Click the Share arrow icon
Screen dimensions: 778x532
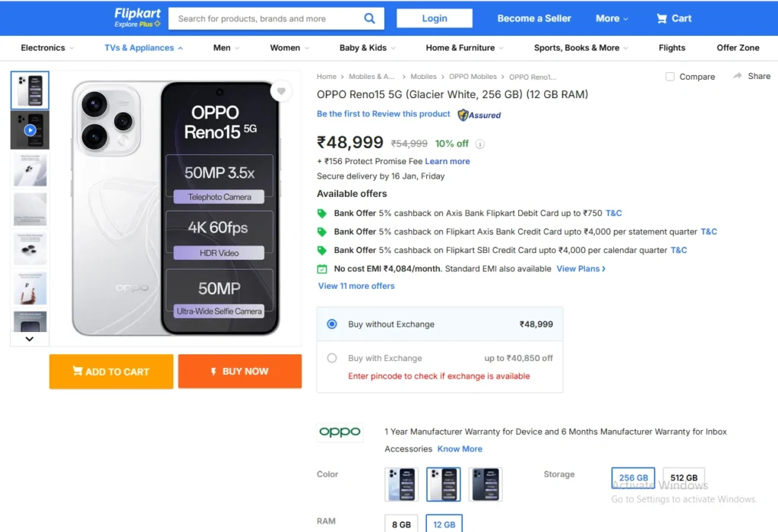pyautogui.click(x=737, y=76)
